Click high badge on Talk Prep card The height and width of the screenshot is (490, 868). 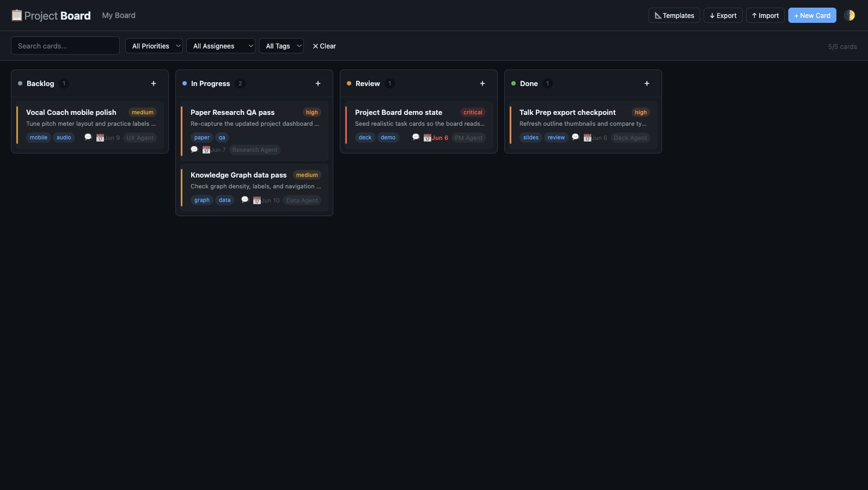point(641,112)
